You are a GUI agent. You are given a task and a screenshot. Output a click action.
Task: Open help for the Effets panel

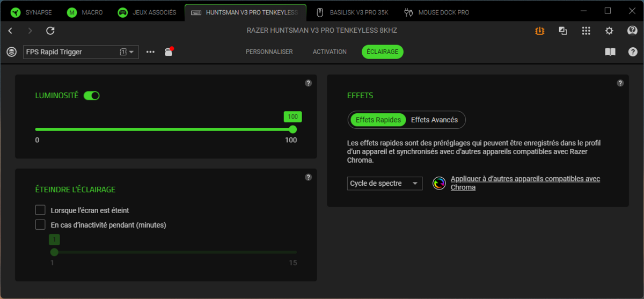pos(620,83)
